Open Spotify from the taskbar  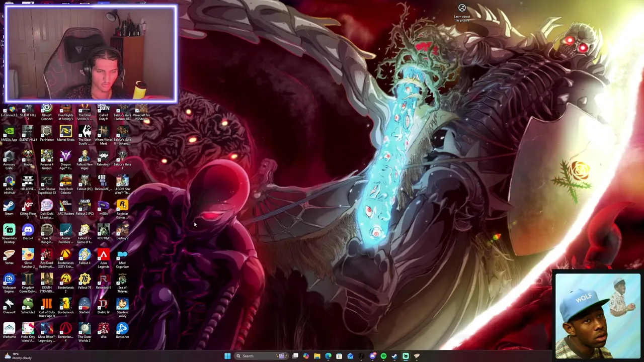[x=383, y=356]
